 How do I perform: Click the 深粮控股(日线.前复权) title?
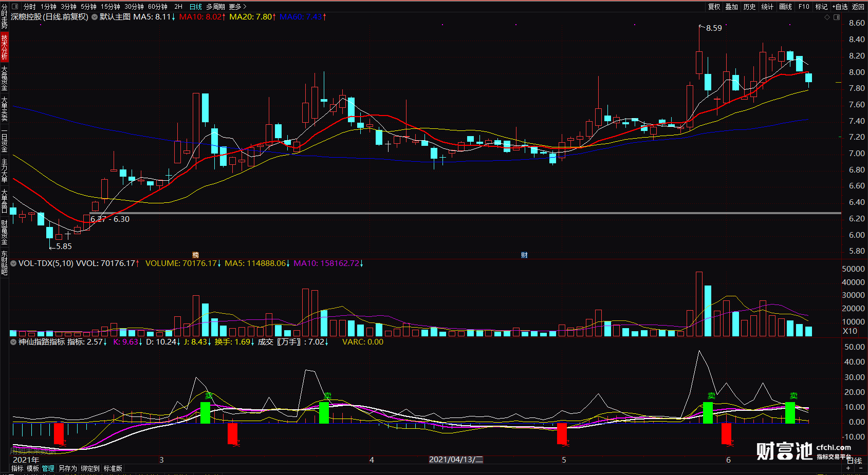50,17
